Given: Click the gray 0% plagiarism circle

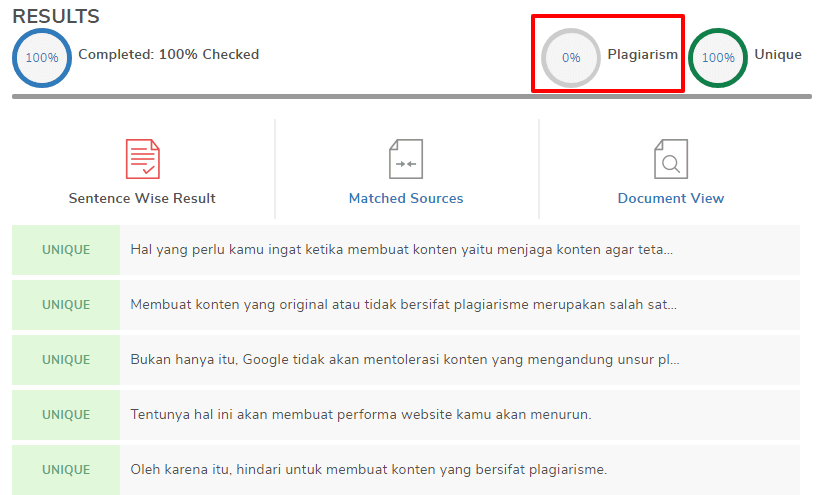Looking at the screenshot, I should pos(571,58).
